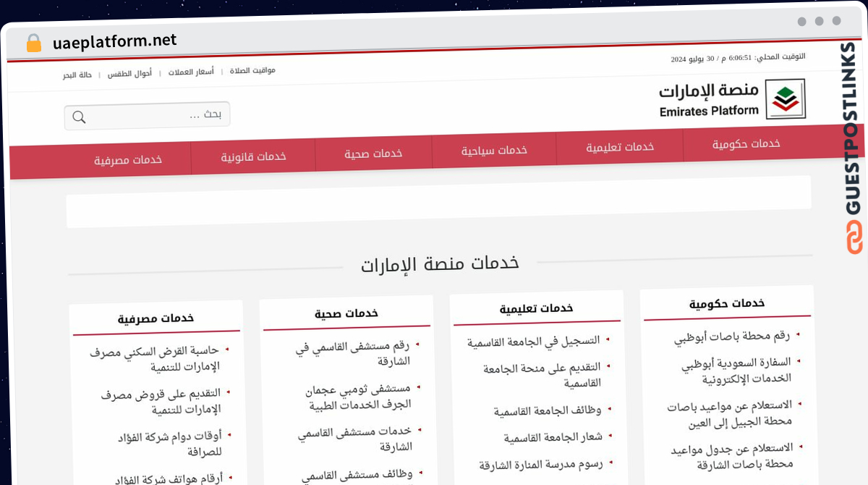
Task: Open التقديم على قروض مصرف الإمارات link
Action: tap(161, 402)
